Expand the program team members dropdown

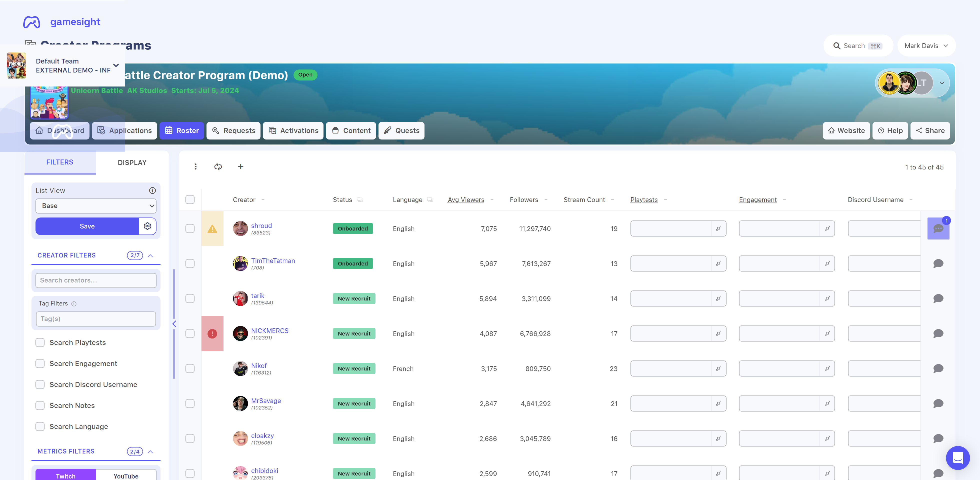pyautogui.click(x=942, y=83)
